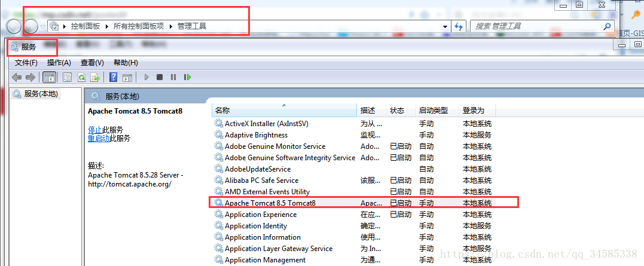Select AdobeUpdateService row

tap(354, 169)
